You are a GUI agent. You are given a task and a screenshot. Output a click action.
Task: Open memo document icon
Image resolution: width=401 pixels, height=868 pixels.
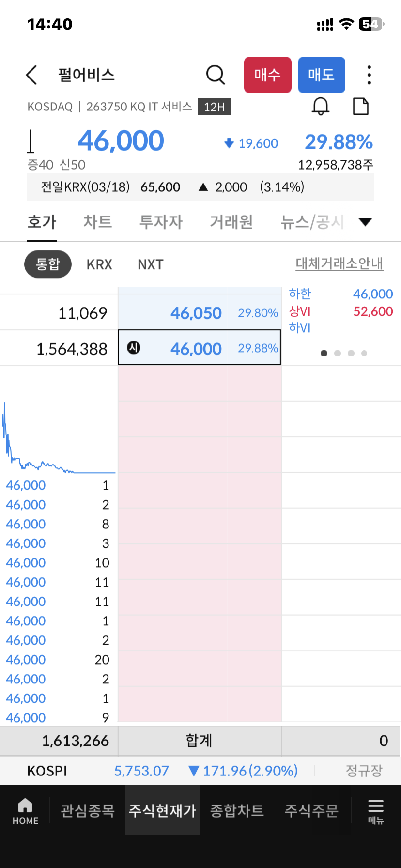coord(361,106)
